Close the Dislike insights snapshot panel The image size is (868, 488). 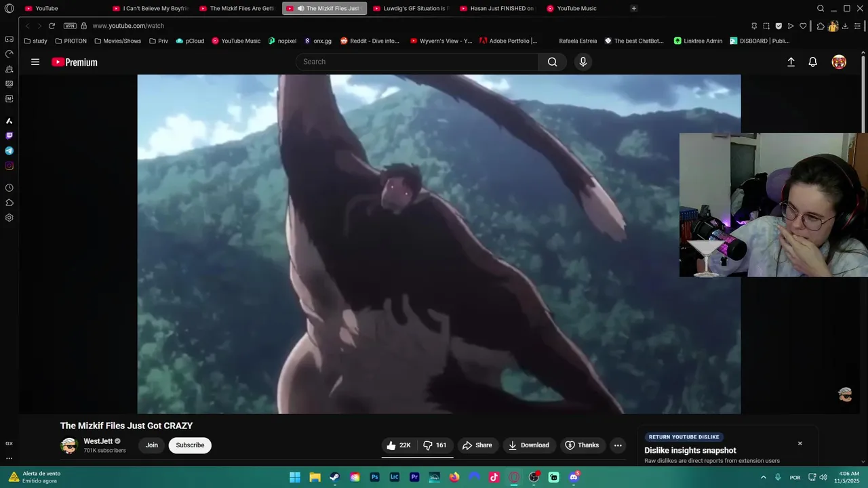click(800, 443)
